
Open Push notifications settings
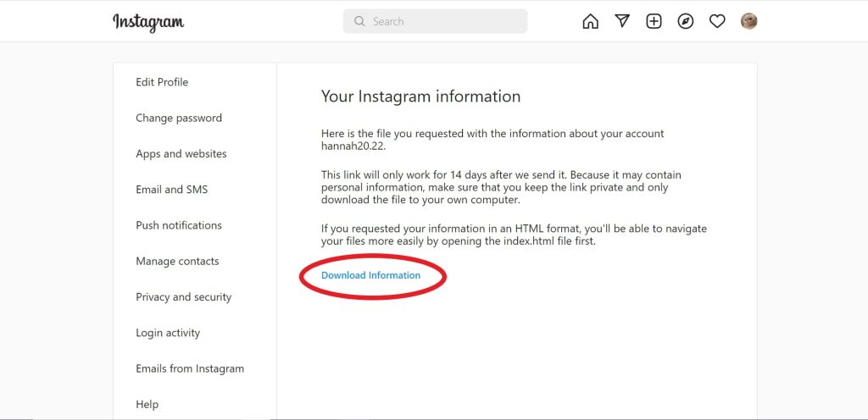(x=179, y=225)
